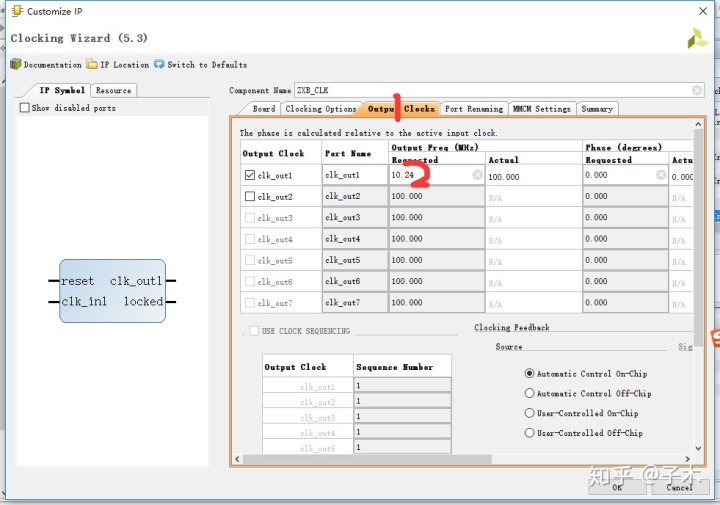Click the Xilinx logo in the header

(697, 39)
